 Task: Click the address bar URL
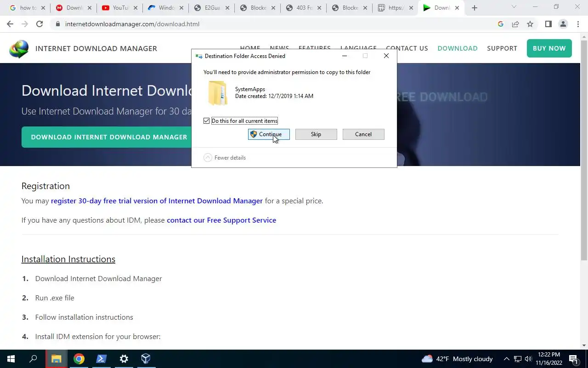pos(132,24)
